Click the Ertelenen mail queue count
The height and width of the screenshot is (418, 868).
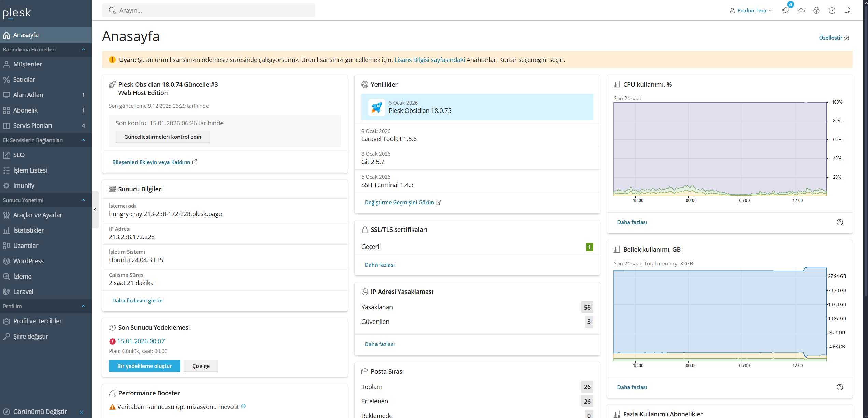pos(587,401)
